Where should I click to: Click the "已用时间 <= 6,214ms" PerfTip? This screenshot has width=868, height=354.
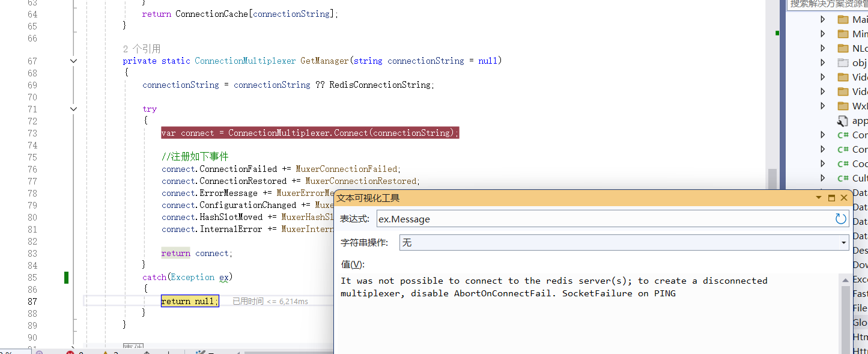(270, 301)
